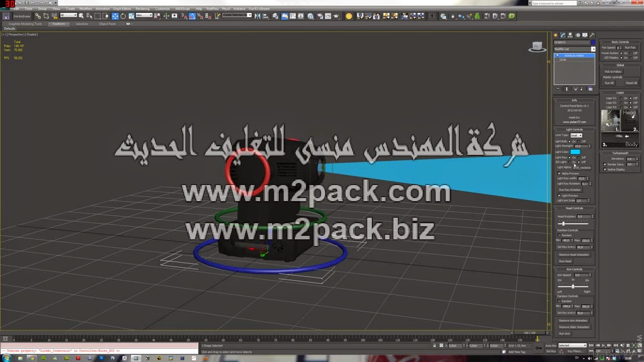Set Light Ray to Off

(579, 157)
